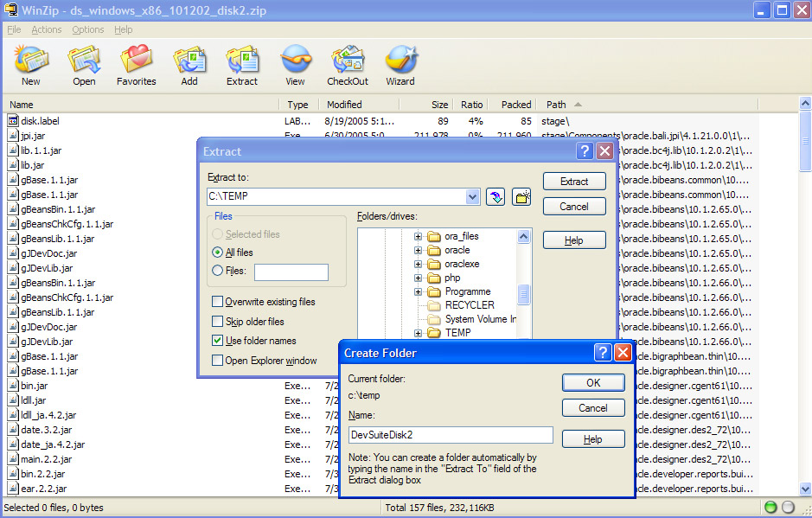
Task: Click the View toolbar icon
Action: click(x=295, y=65)
